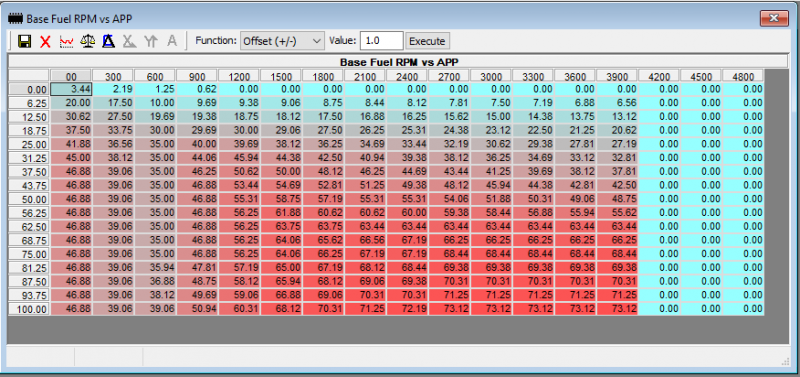The height and width of the screenshot is (377, 800).
Task: Open the red graph view icon
Action: [x=66, y=41]
